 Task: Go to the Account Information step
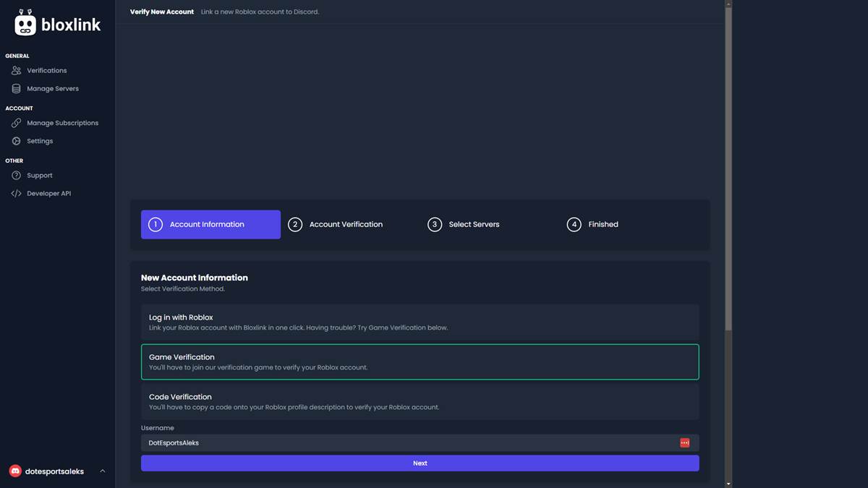(210, 225)
